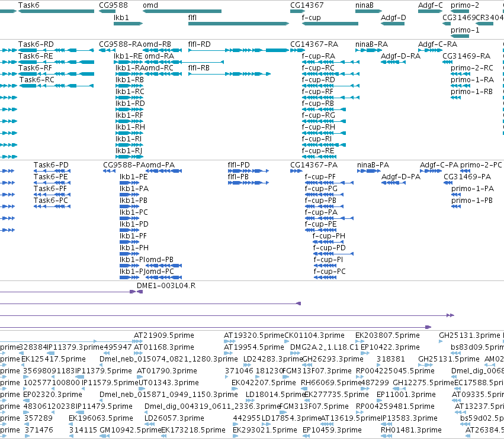Image resolution: width=504 pixels, height=439 pixels.
Task: Select the flfl-RD transcript glyph
Action: 239,50
